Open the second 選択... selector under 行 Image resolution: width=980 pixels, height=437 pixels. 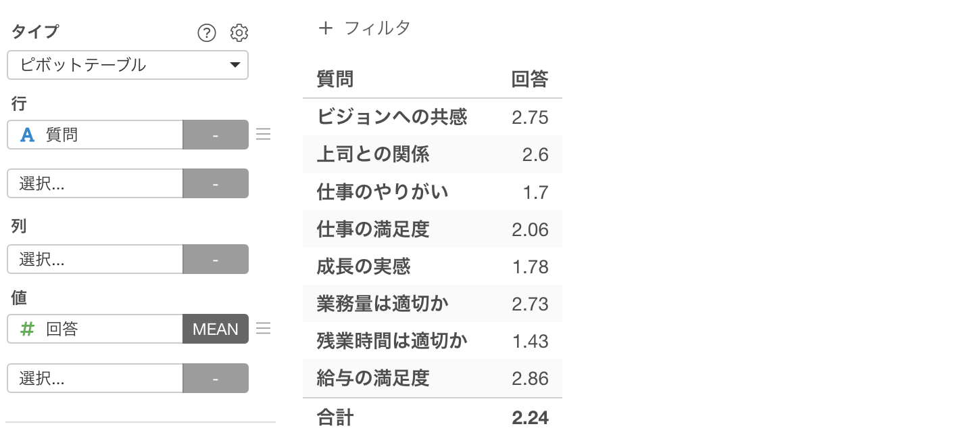95,183
